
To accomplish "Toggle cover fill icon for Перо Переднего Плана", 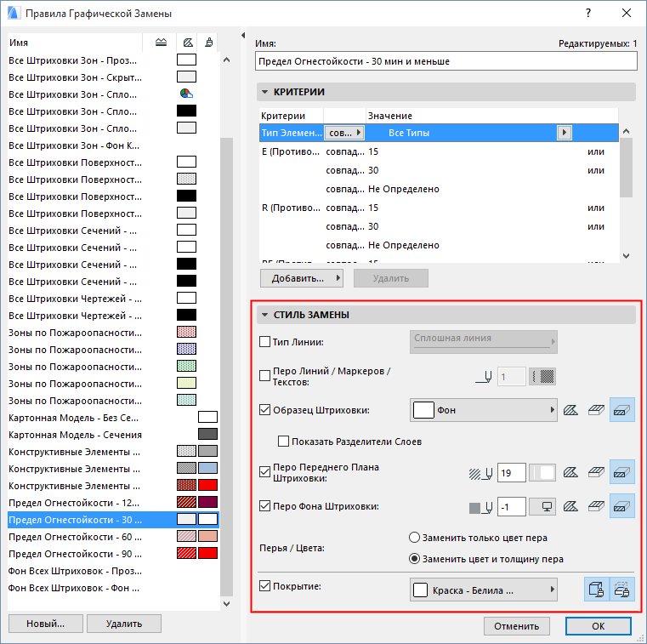I will point(596,472).
